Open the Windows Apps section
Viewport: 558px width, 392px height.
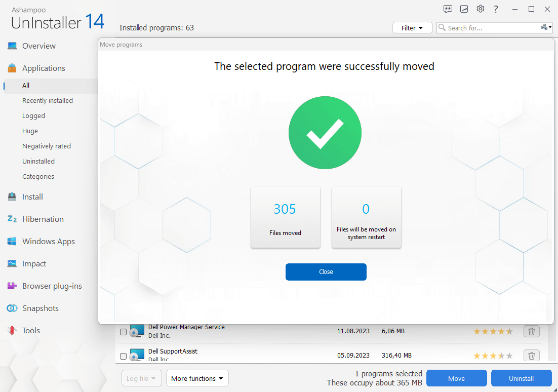[48, 242]
